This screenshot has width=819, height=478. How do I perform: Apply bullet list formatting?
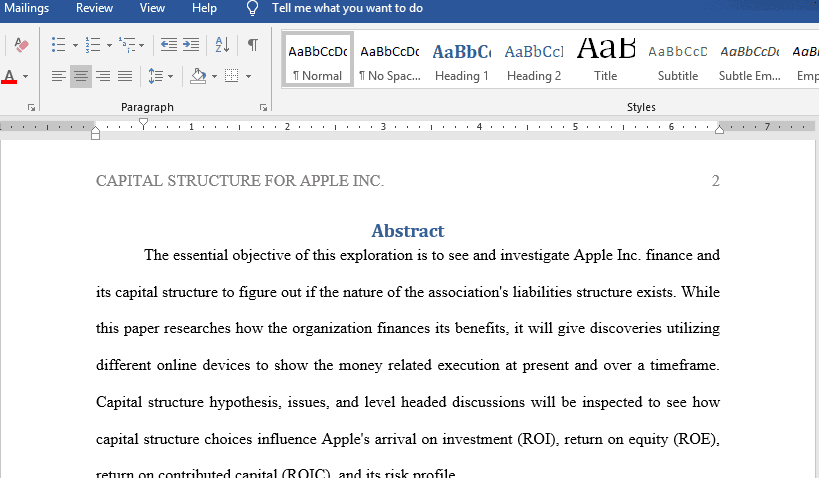(57, 45)
